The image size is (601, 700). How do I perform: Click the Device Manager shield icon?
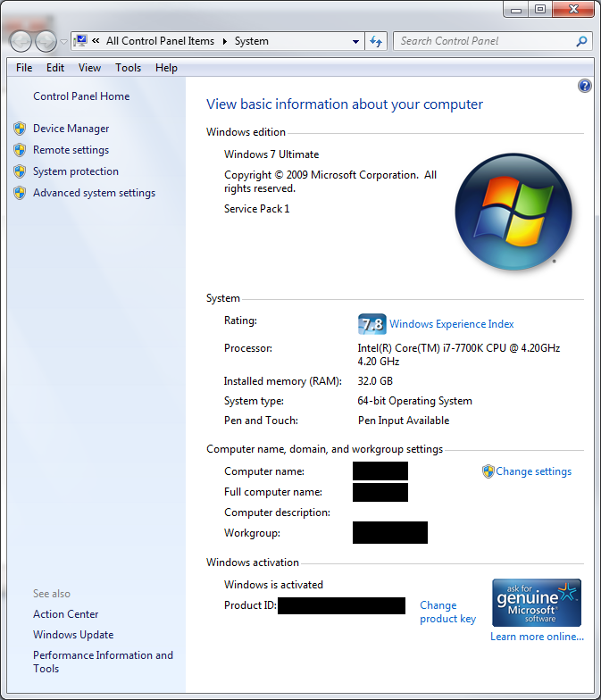coord(20,129)
